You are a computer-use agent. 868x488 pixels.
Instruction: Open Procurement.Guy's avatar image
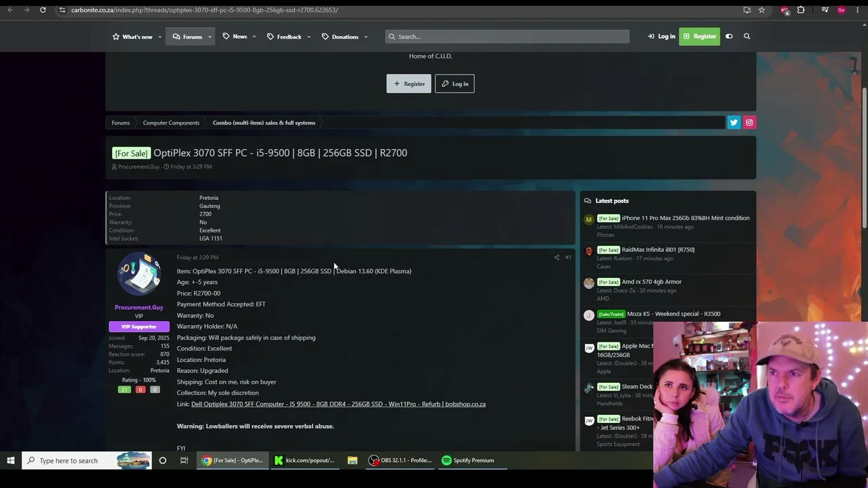pos(139,274)
